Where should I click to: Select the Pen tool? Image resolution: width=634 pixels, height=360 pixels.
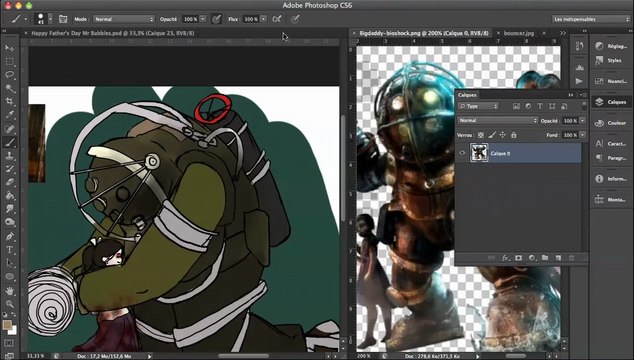pyautogui.click(x=10, y=237)
